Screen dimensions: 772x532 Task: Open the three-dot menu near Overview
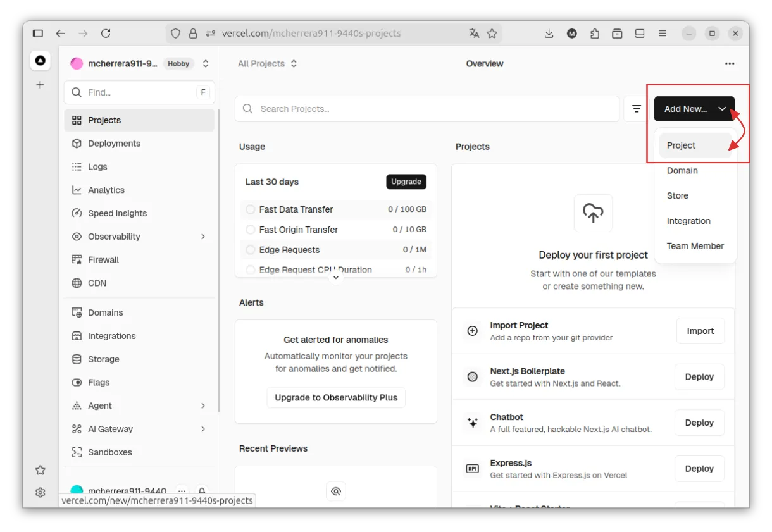pyautogui.click(x=730, y=64)
